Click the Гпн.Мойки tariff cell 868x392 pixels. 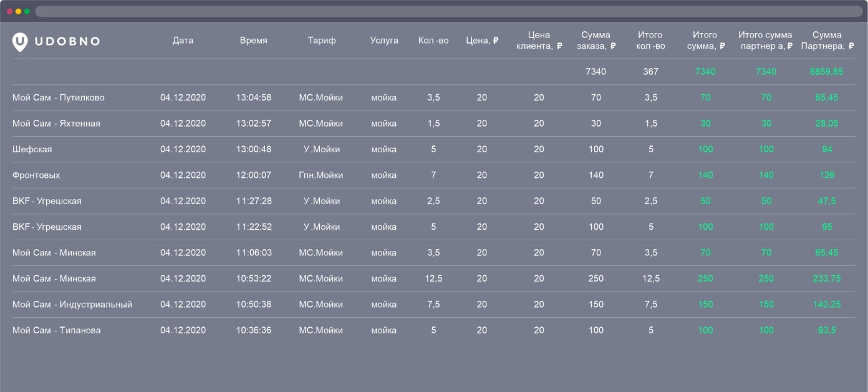click(321, 175)
